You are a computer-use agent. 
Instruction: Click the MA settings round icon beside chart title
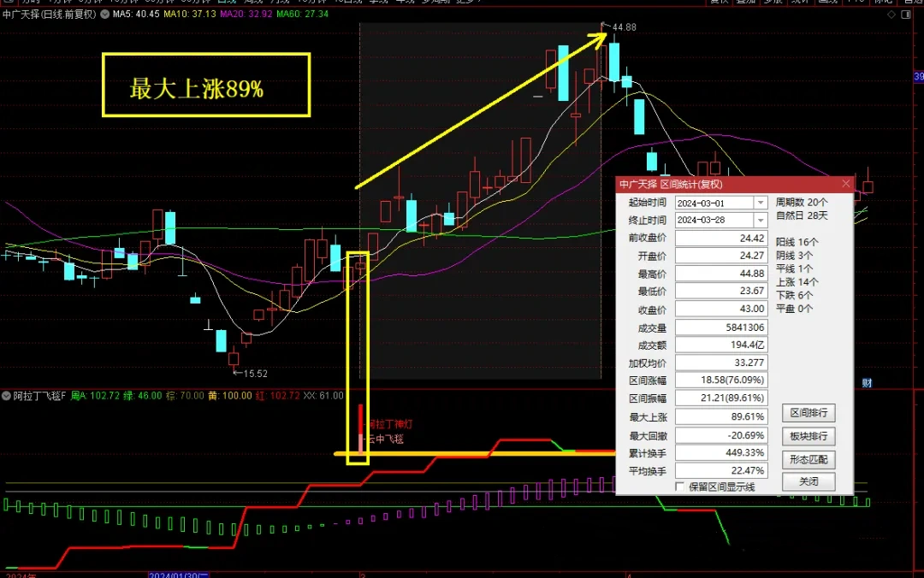104,15
